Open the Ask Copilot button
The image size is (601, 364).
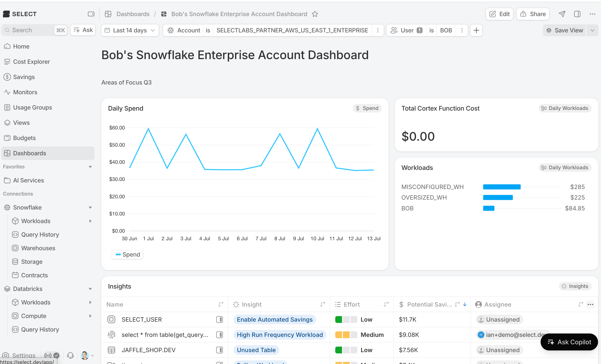(569, 342)
